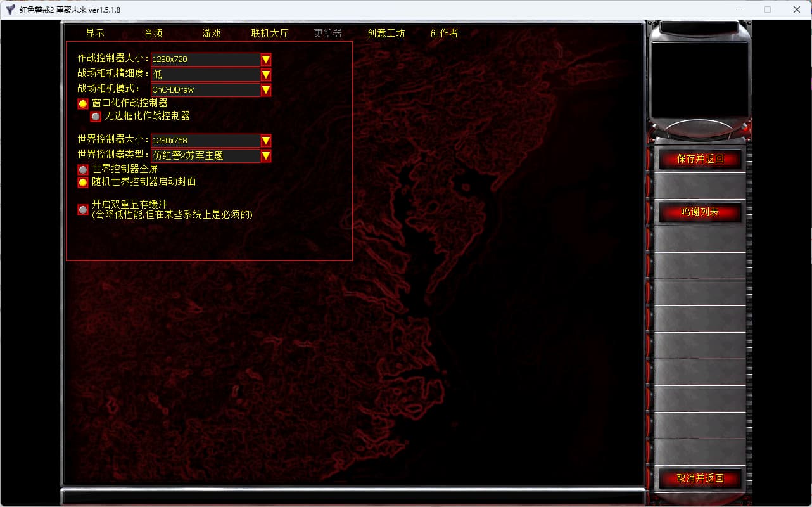
Task: Switch to the 音频 tab
Action: click(x=153, y=34)
